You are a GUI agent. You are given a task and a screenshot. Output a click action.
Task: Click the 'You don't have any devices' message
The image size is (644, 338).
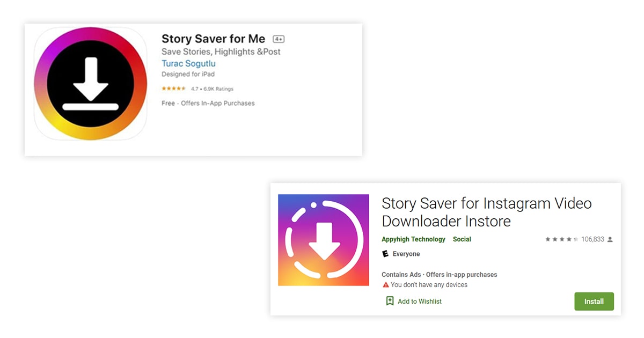(429, 285)
